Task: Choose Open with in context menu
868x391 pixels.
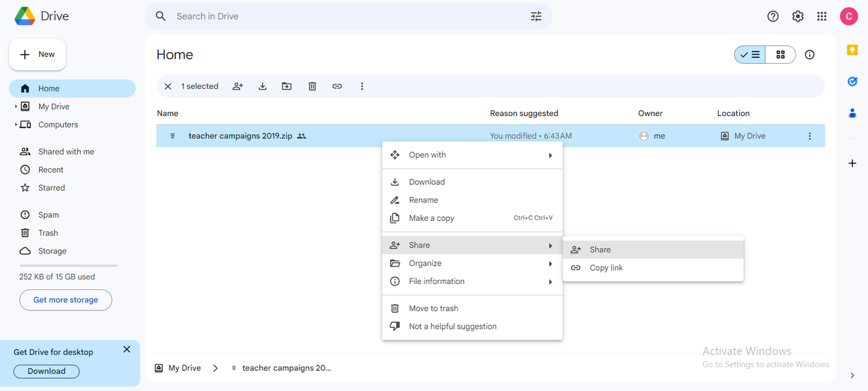Action: point(473,155)
